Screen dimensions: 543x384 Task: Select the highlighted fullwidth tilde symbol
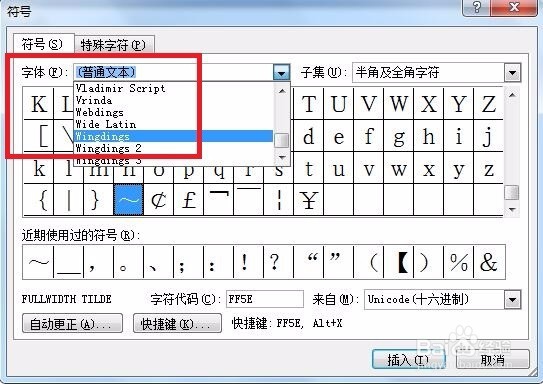(x=128, y=200)
